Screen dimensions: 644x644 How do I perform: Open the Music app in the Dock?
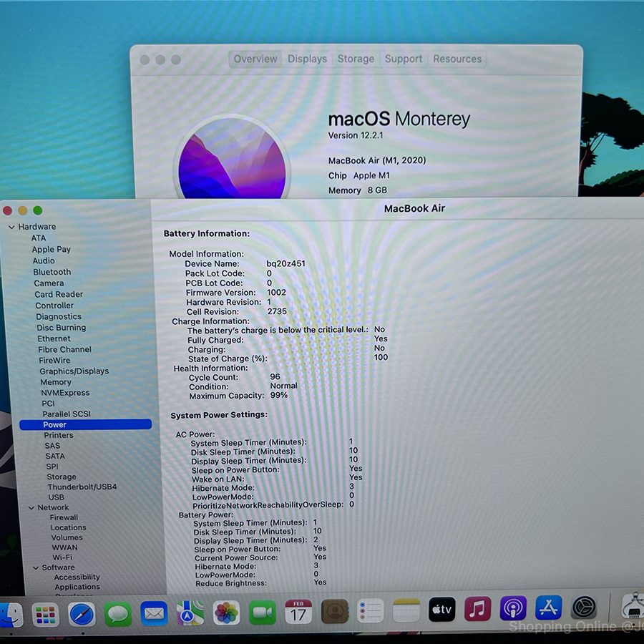coord(478,609)
